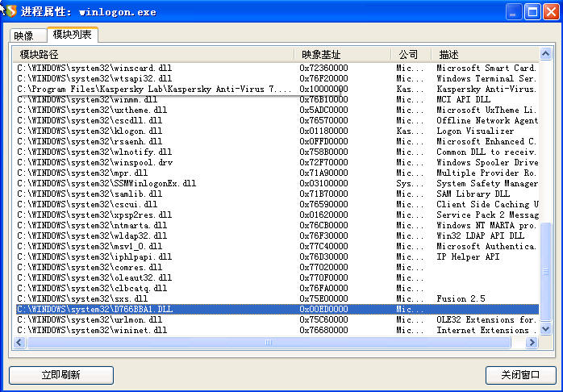The width and height of the screenshot is (563, 392).
Task: Select the mpr.dll row
Action: point(277,173)
